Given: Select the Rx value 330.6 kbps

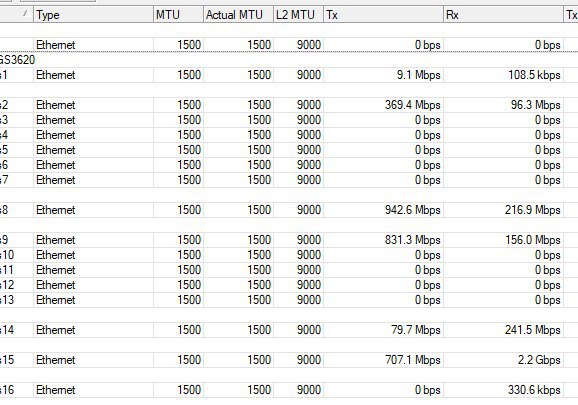Looking at the screenshot, I should (x=534, y=390).
